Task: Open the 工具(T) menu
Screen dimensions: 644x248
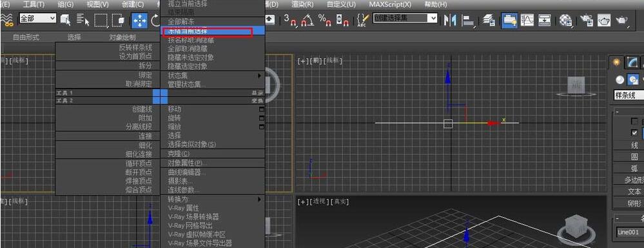Action: pos(34,5)
